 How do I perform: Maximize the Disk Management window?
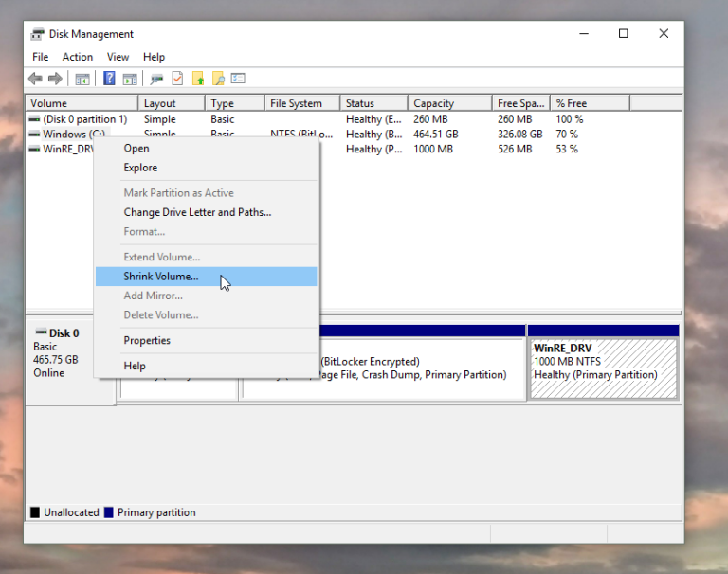point(624,34)
